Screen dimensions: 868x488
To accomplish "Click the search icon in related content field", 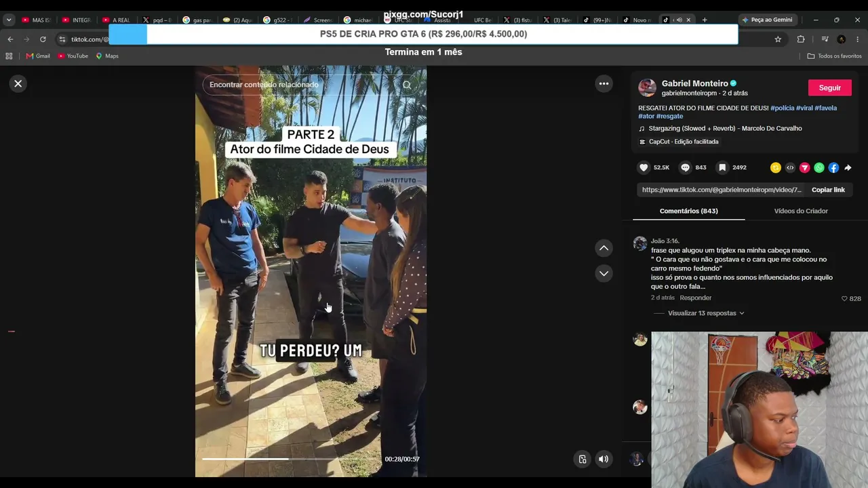I will [x=407, y=85].
